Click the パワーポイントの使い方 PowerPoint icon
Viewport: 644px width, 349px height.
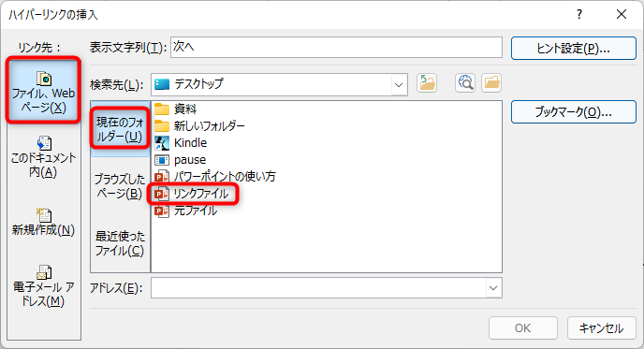click(162, 177)
